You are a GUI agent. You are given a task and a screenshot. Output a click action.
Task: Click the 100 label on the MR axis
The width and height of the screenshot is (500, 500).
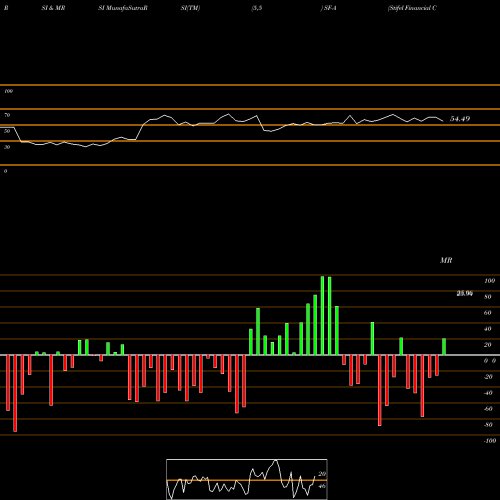[490, 281]
